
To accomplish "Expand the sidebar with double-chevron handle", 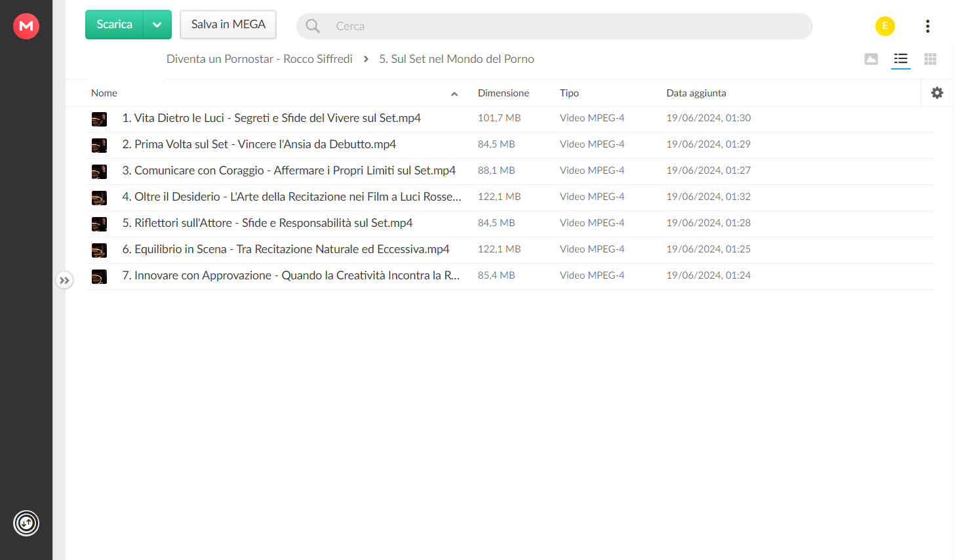I will [64, 281].
